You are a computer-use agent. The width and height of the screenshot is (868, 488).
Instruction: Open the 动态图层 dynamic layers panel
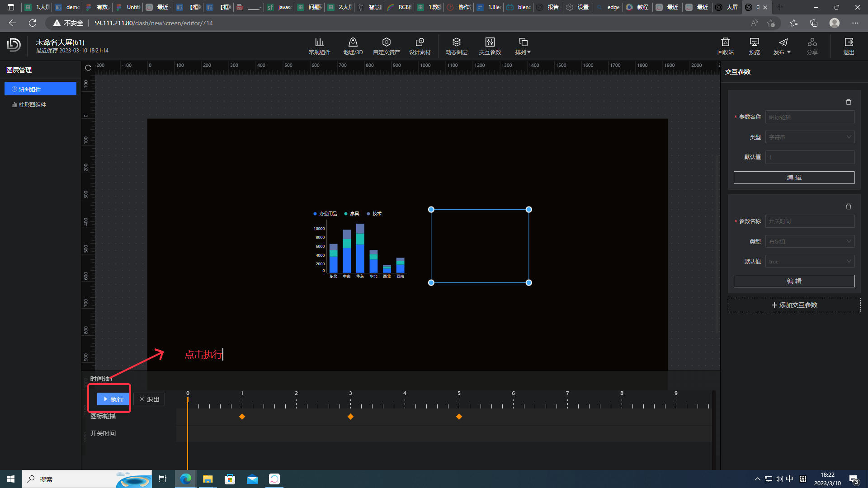tap(456, 46)
